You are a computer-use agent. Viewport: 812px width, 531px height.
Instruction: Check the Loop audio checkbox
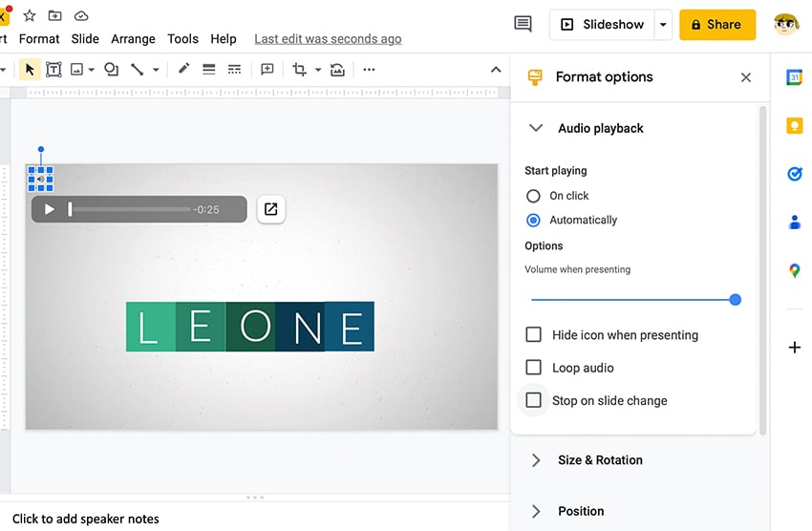coord(534,368)
